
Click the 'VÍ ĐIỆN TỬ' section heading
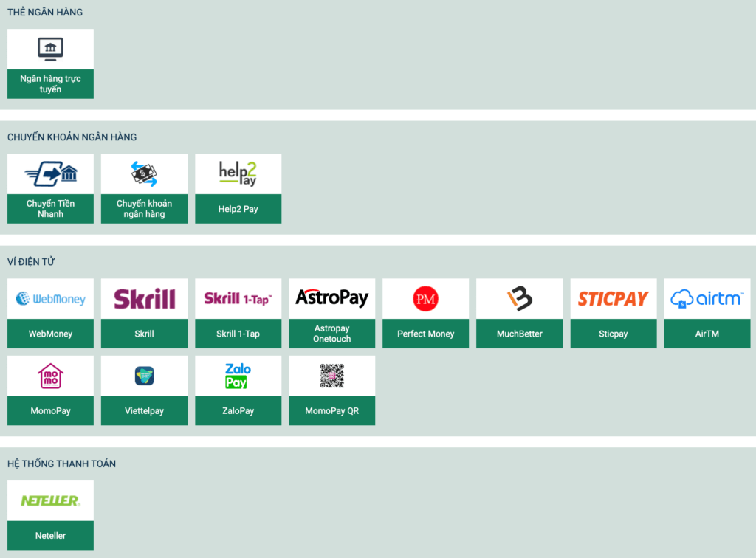[31, 261]
